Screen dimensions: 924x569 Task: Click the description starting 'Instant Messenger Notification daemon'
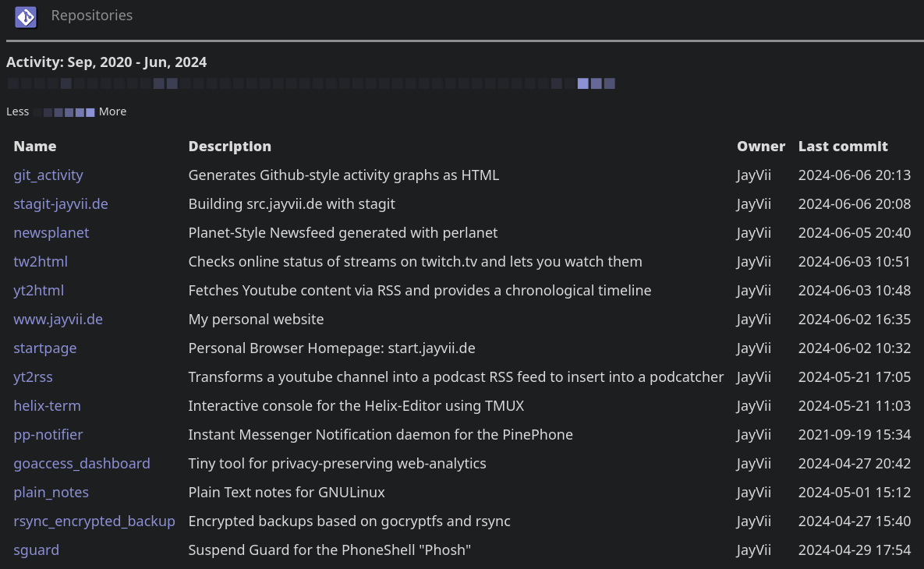coord(381,435)
